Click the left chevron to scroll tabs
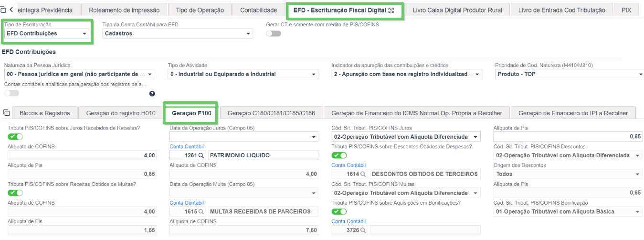 tap(11, 10)
